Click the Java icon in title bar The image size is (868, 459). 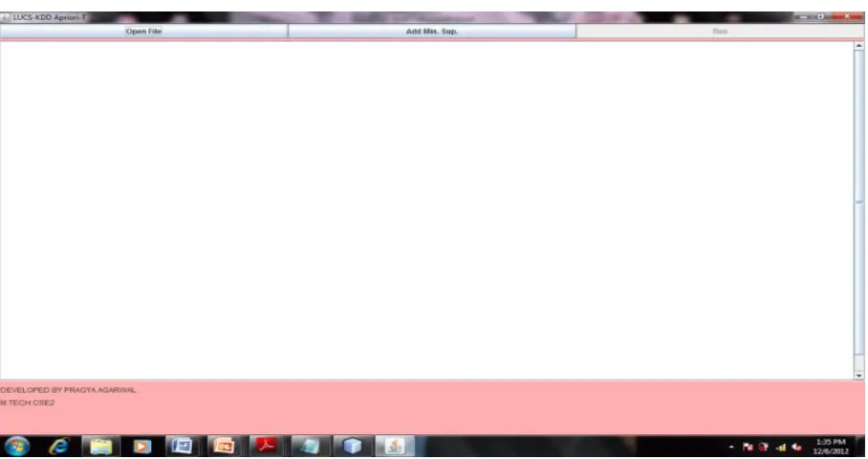(6, 17)
